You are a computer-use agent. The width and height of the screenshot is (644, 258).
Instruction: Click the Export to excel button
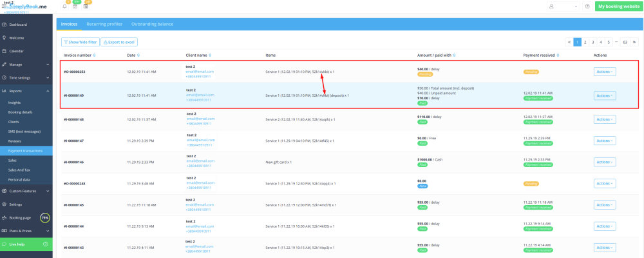pyautogui.click(x=119, y=42)
